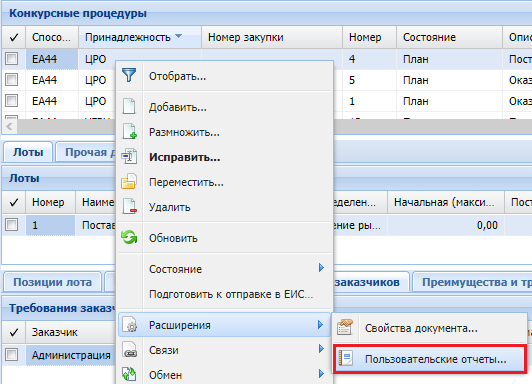Toggle select-all checkmark in Требования заказчиков header
Viewport: 532px width, 384px height.
click(x=14, y=332)
